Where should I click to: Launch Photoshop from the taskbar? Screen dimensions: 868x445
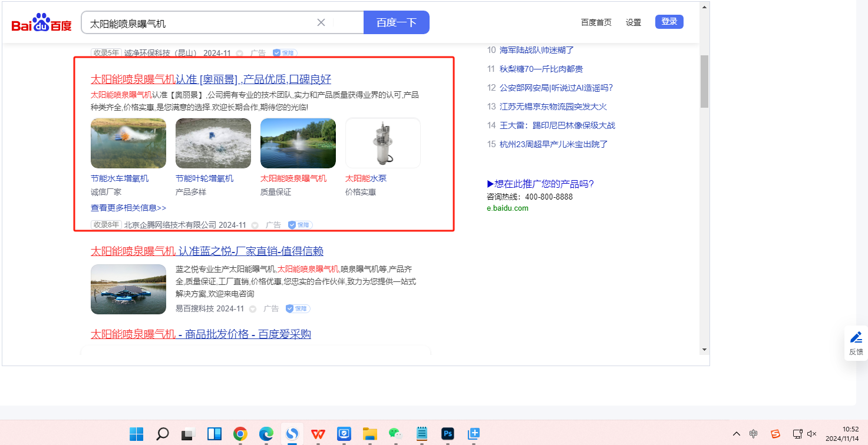448,434
